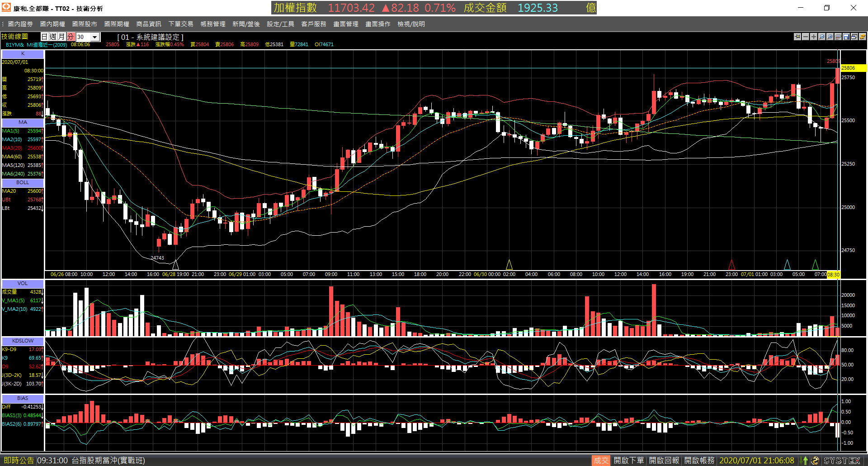Click the orange swap arrows icon
The height and width of the screenshot is (466, 868).
tap(863, 37)
